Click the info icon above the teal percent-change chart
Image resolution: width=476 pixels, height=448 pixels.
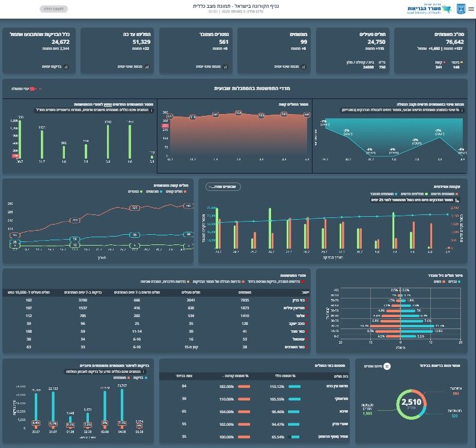(462, 110)
